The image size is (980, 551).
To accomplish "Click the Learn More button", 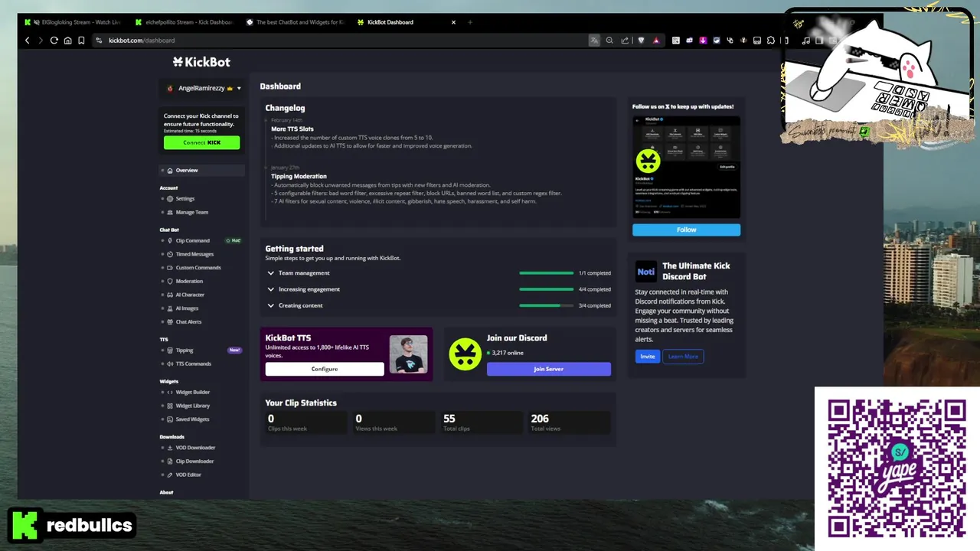I will (683, 357).
